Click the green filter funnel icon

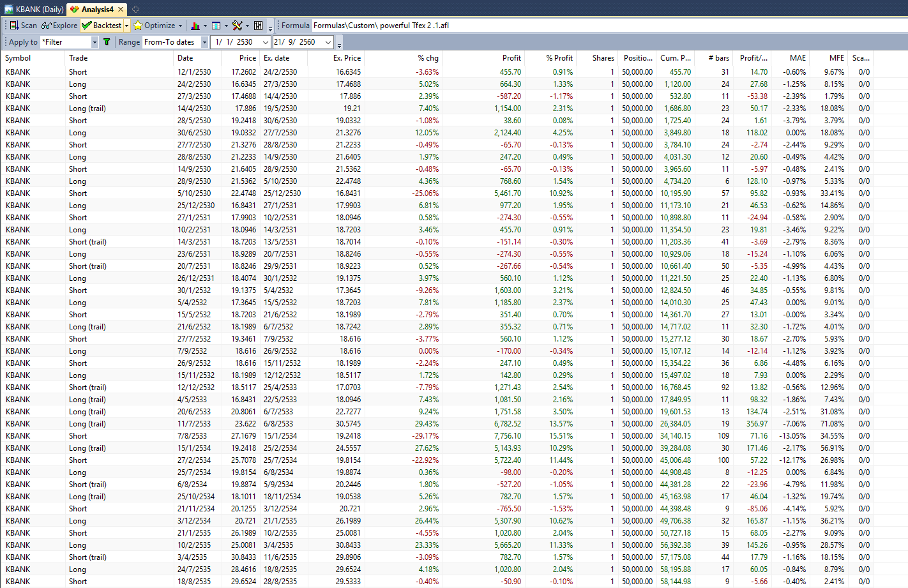(107, 42)
